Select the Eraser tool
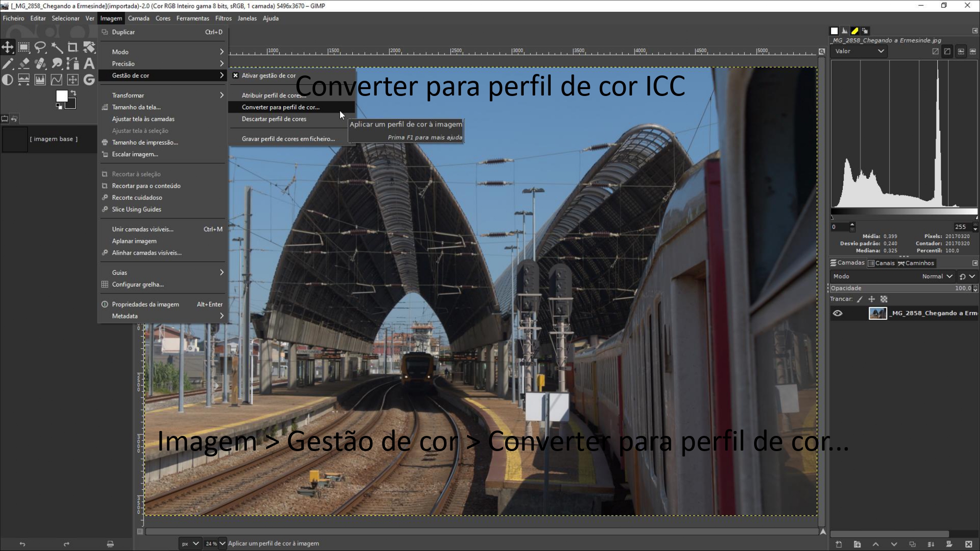Image resolution: width=980 pixels, height=551 pixels. [24, 64]
